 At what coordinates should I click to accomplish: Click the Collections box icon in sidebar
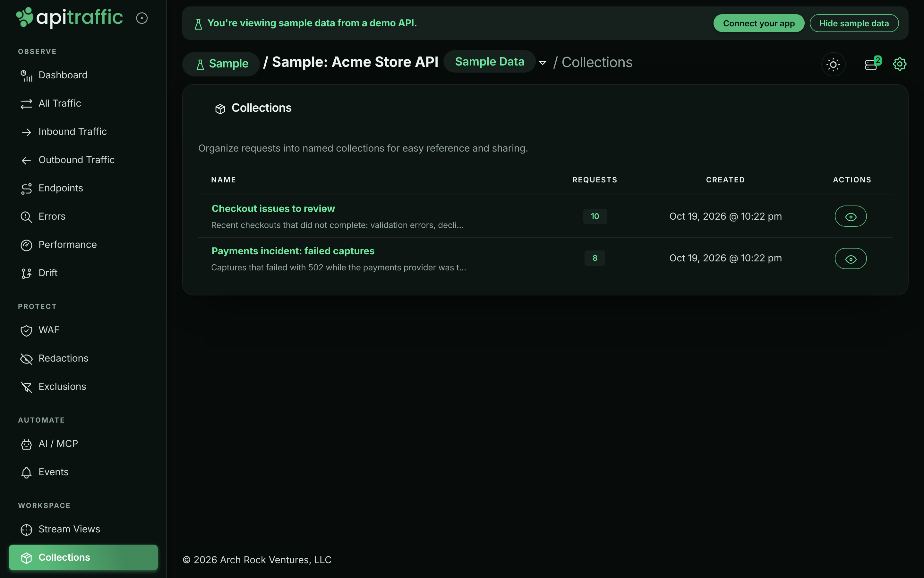point(26,558)
